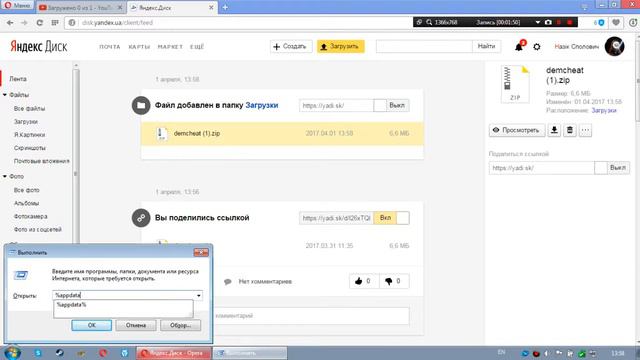
Task: Open the ЕЩЁ more menu
Action: [x=197, y=47]
